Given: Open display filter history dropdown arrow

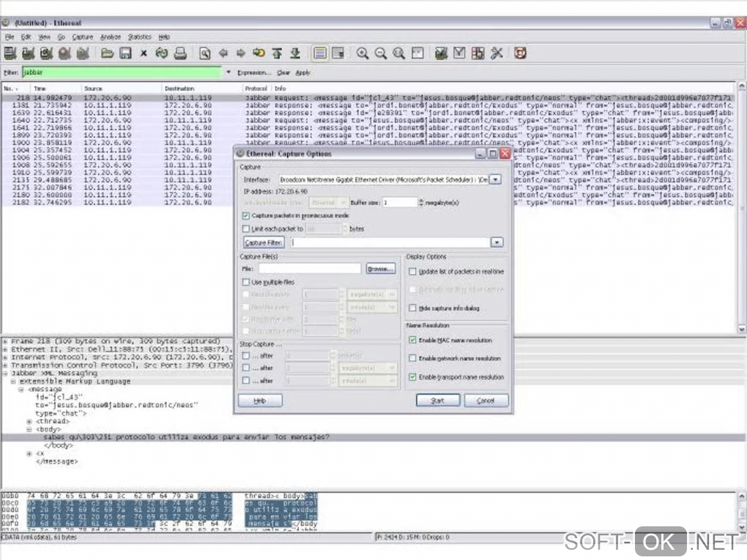Looking at the screenshot, I should point(228,72).
